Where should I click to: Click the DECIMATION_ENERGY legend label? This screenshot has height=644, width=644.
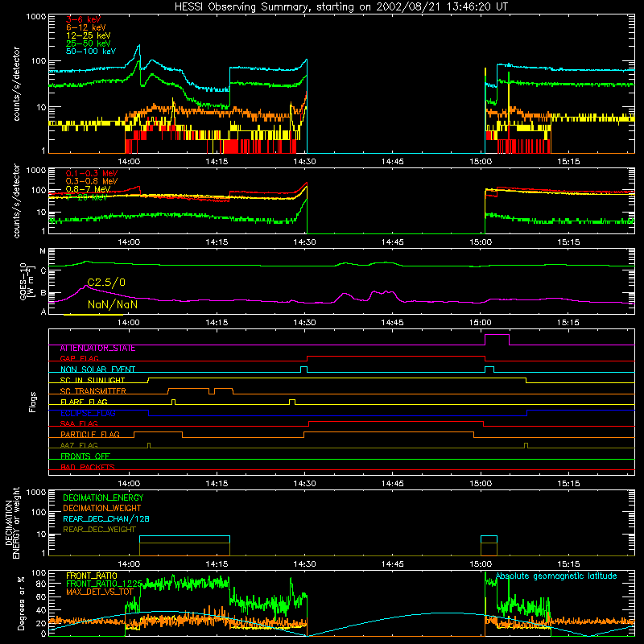[x=103, y=497]
